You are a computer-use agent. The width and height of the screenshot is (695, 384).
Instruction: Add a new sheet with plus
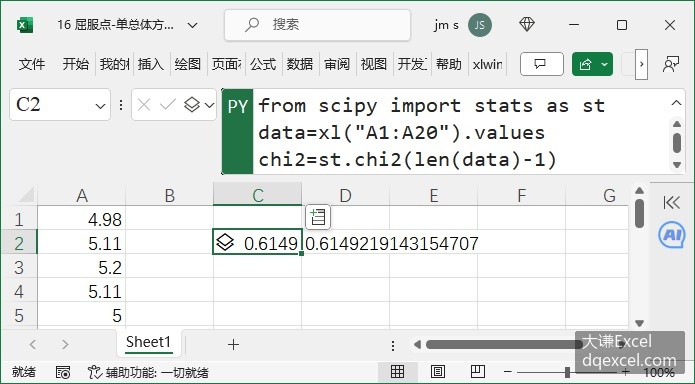pos(233,344)
